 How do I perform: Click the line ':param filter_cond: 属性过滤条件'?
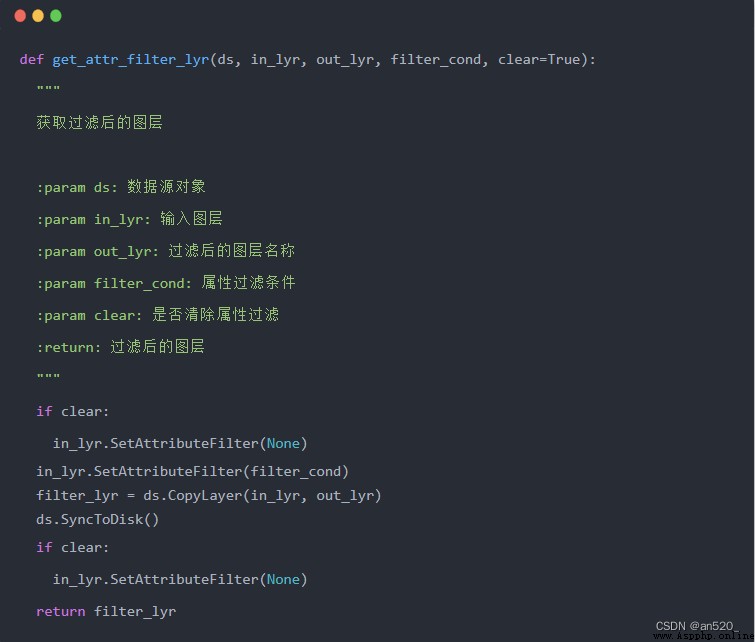(x=166, y=283)
